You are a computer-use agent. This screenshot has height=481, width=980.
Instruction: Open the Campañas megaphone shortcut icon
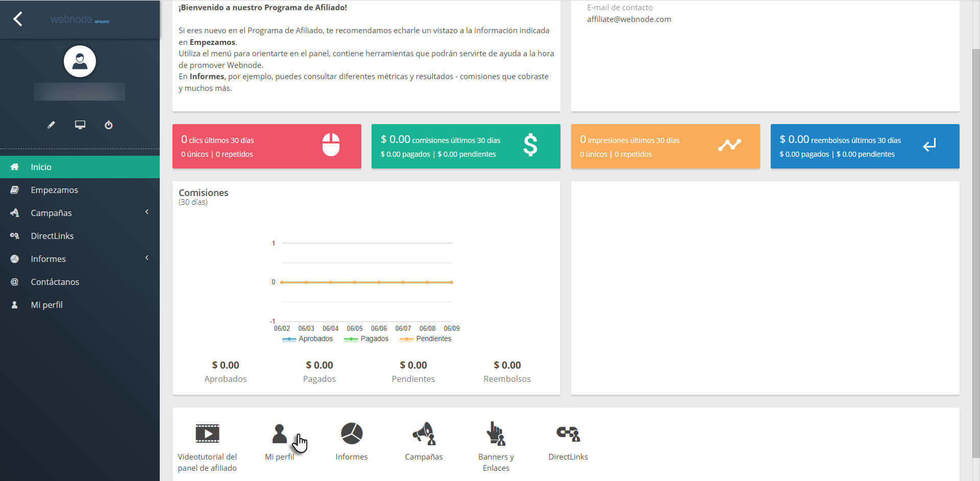point(424,434)
